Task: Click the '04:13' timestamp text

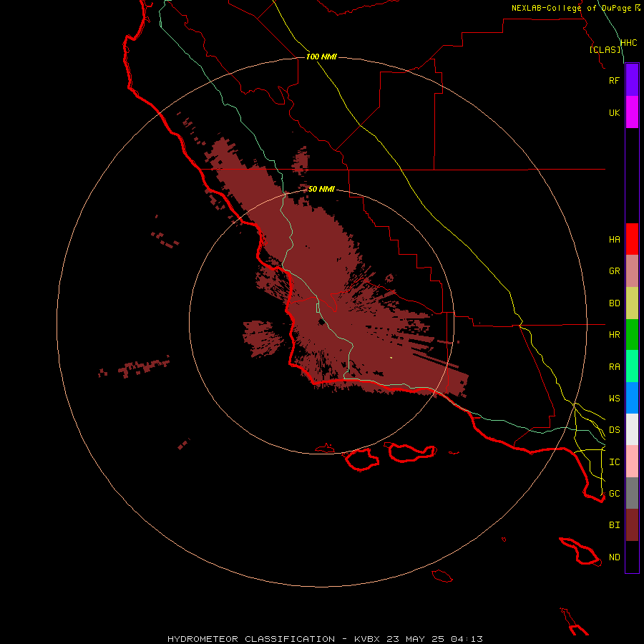Action: 467,639
